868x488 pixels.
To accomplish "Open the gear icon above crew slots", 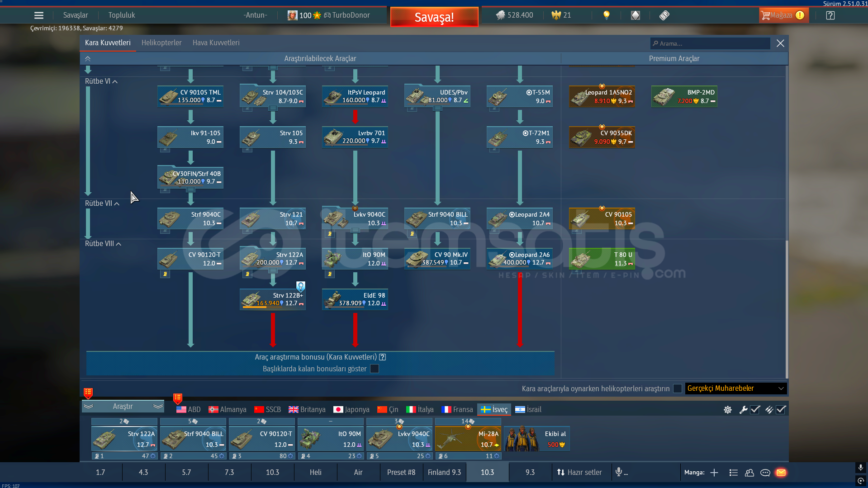I will point(727,410).
